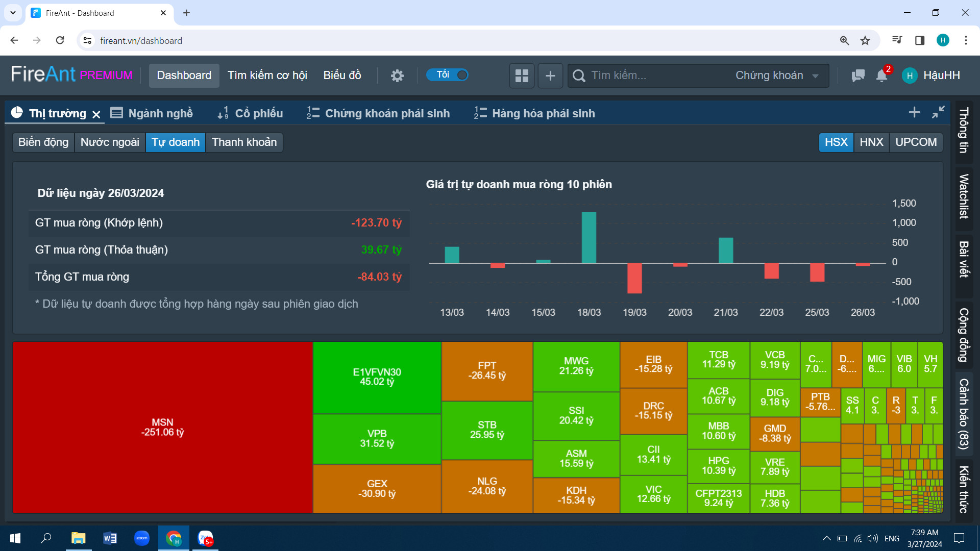Viewport: 980px width, 551px height.
Task: Open the settings gear icon
Action: [x=397, y=76]
